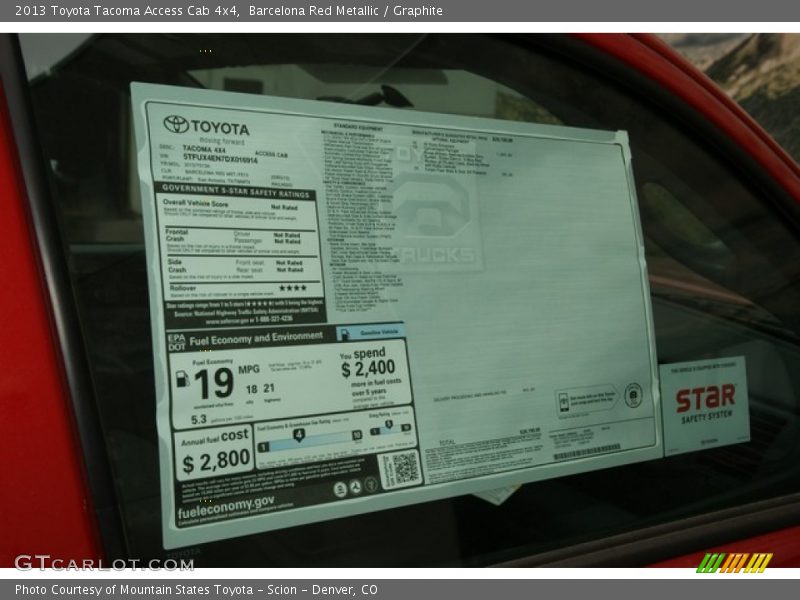
Task: Click the 'TACOMA 4X4' model text
Action: pyautogui.click(x=204, y=149)
